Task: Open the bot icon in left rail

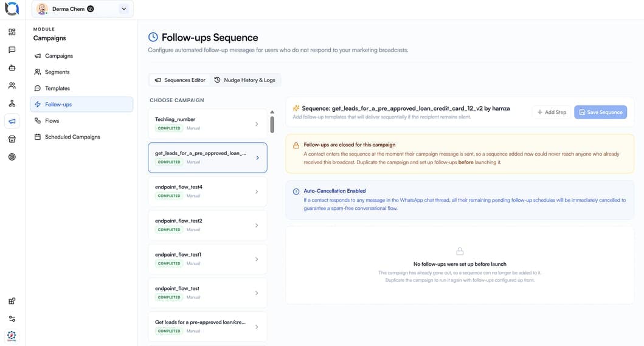Action: [12, 68]
